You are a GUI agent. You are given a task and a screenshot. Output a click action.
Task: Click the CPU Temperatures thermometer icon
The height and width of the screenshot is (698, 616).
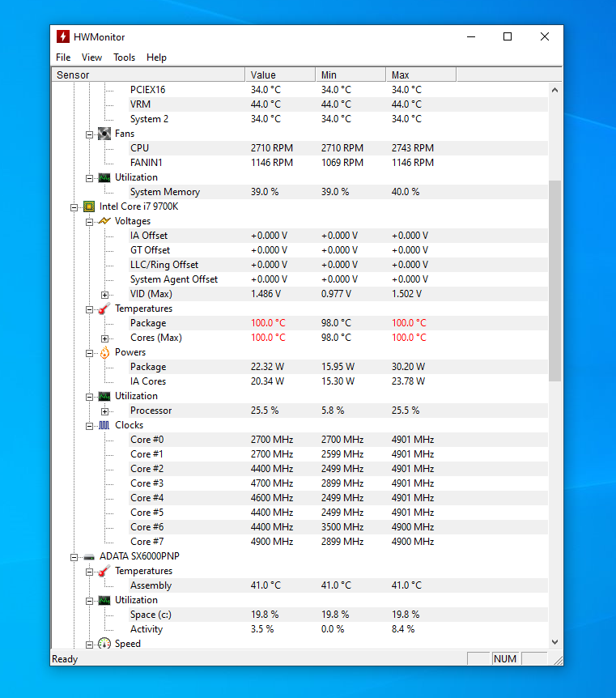click(104, 309)
